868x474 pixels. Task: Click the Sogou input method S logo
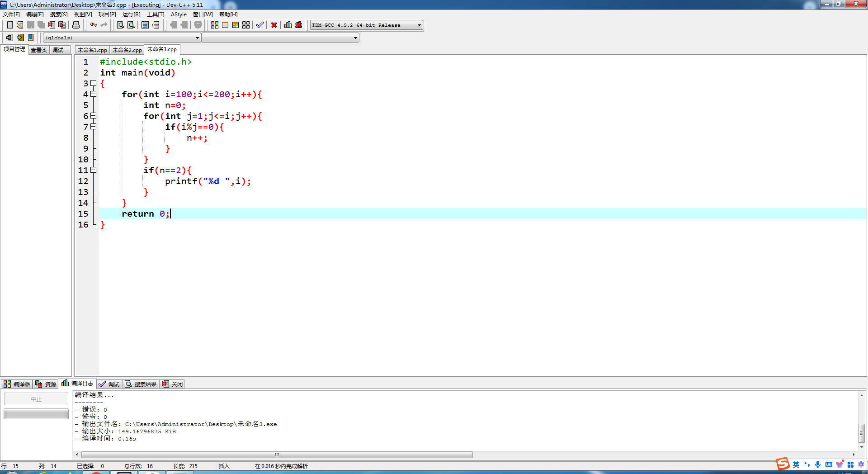783,464
